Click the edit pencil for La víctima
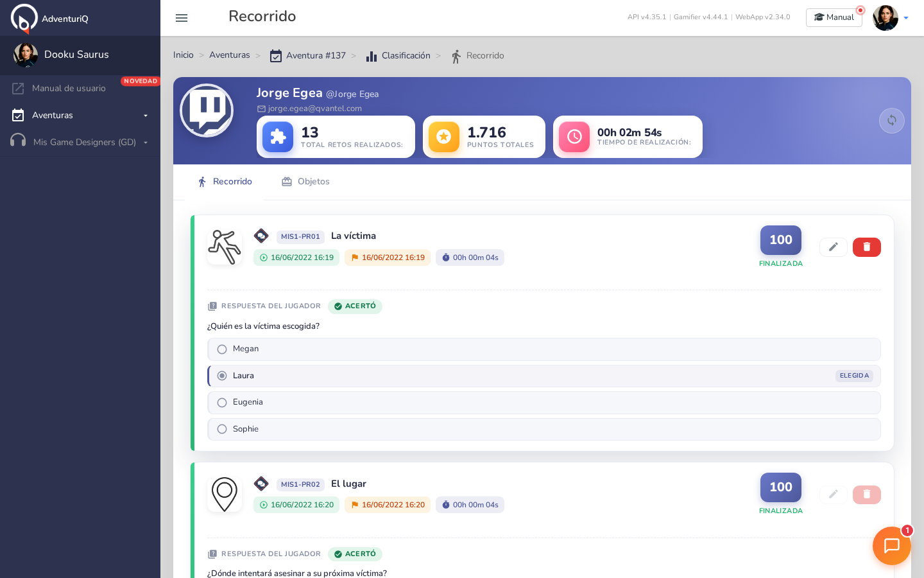The width and height of the screenshot is (924, 578). 834,247
